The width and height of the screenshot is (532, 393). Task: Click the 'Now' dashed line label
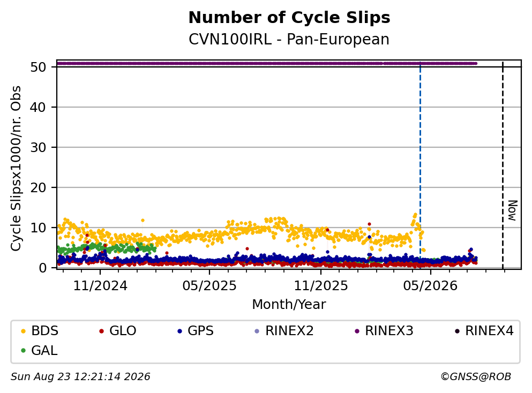pyautogui.click(x=512, y=210)
